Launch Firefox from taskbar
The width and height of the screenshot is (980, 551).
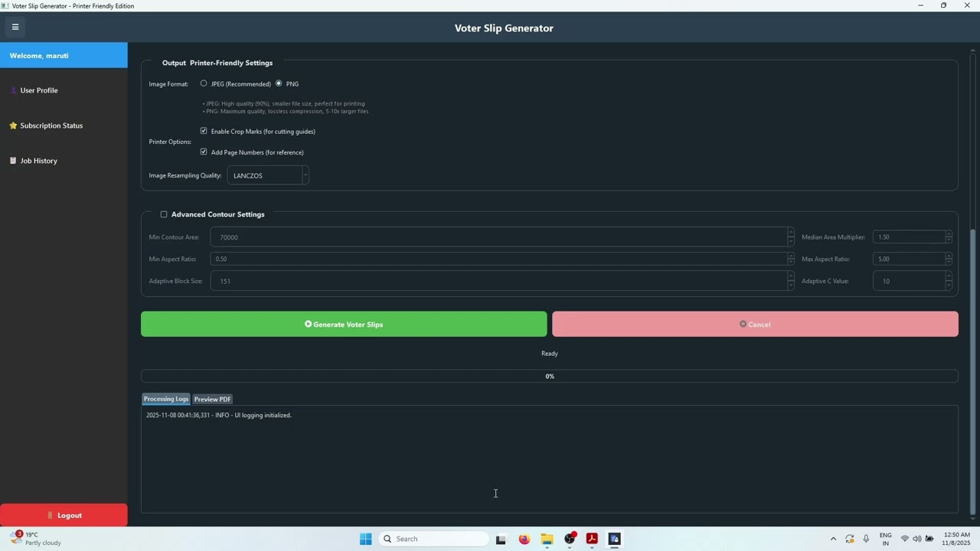(x=524, y=539)
